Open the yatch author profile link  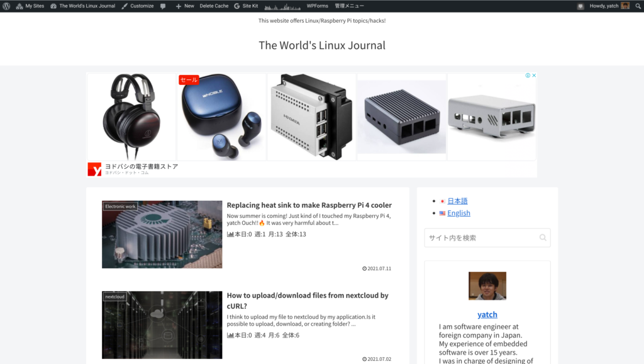click(x=487, y=315)
